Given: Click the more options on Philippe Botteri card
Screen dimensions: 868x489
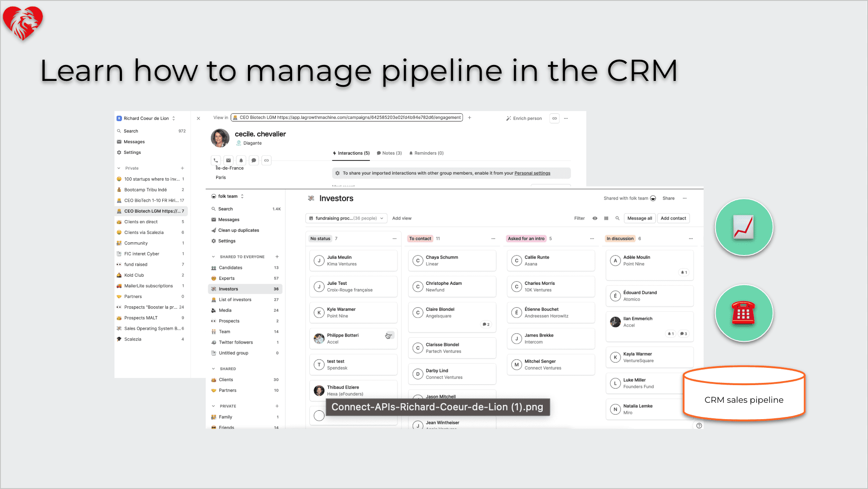Looking at the screenshot, I should click(x=389, y=335).
